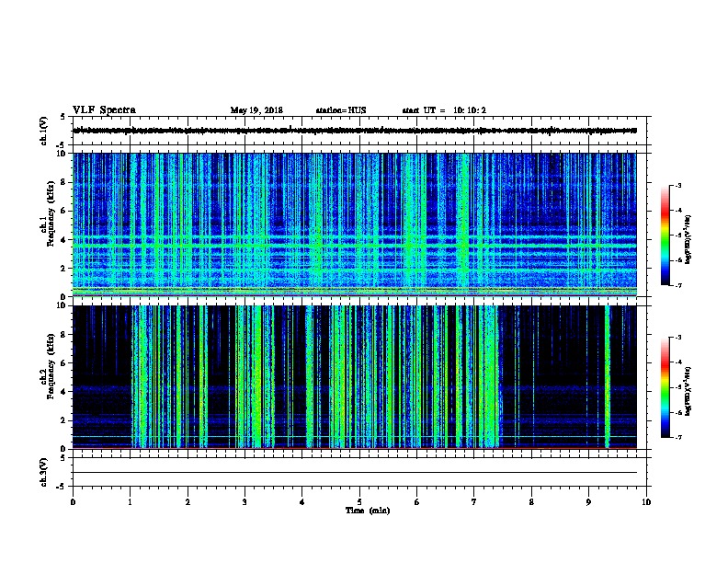Click tick label "5" on the Time axis
728x563 pixels.
click(359, 502)
